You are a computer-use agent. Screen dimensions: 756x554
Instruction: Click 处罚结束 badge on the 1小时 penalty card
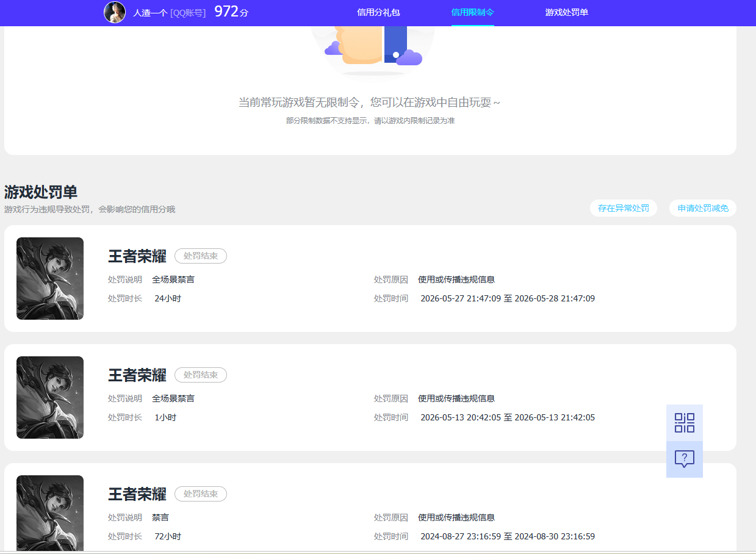point(201,375)
